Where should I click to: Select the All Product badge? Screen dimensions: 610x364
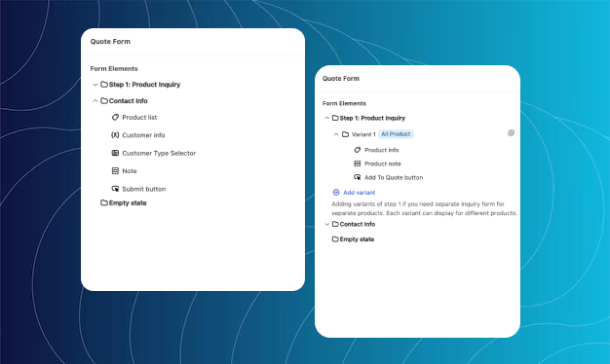click(x=396, y=134)
